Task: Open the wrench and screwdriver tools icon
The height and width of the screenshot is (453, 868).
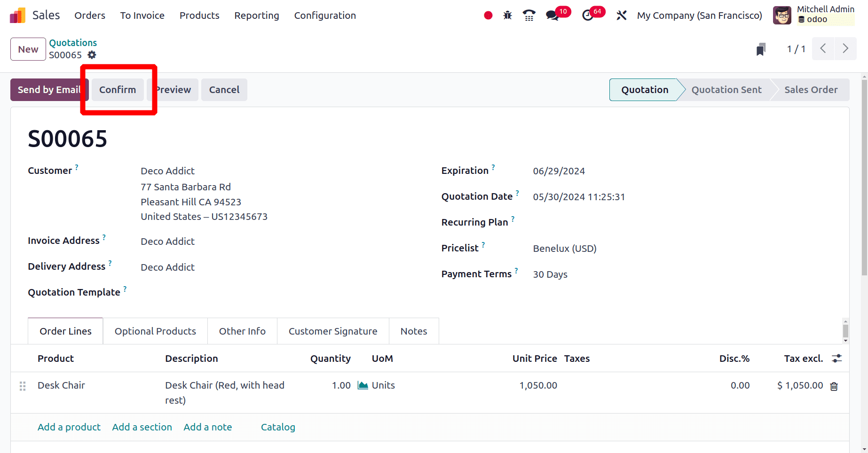Action: coord(622,16)
